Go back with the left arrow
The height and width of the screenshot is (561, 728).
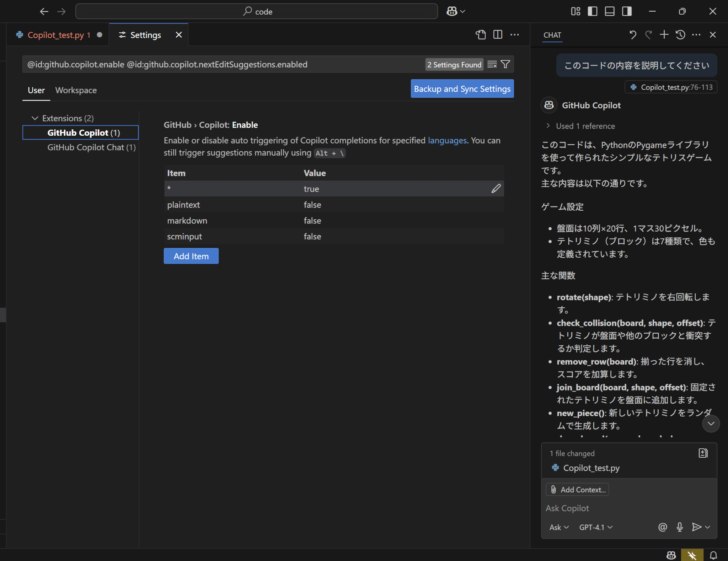(44, 11)
